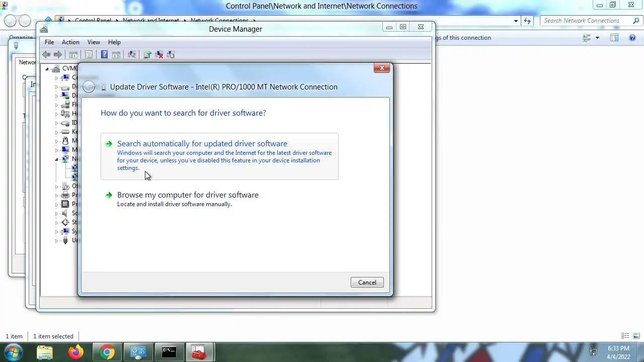Choose Search automatically for updated driver software
The height and width of the screenshot is (362, 644).
[219, 156]
